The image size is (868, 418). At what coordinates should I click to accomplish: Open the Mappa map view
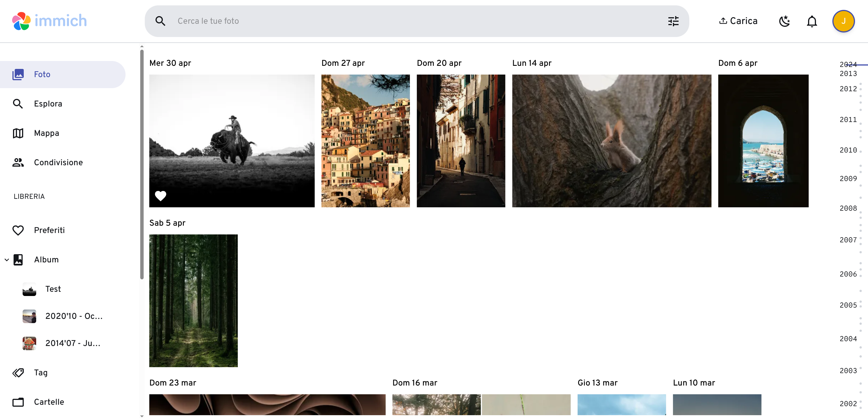pos(46,133)
